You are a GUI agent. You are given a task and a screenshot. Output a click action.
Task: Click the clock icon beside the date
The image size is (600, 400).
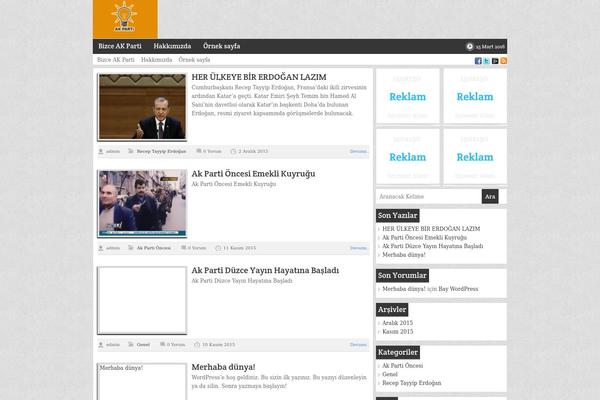pos(470,46)
